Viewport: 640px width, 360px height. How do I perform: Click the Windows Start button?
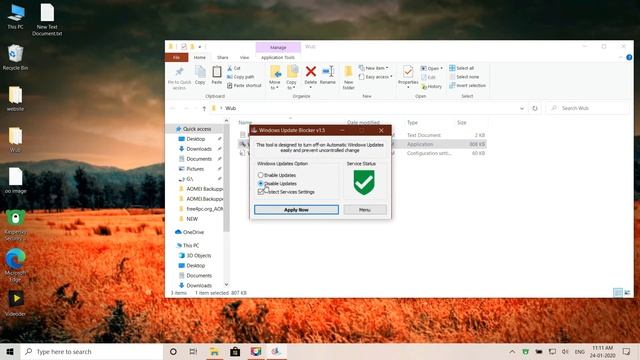[10, 351]
